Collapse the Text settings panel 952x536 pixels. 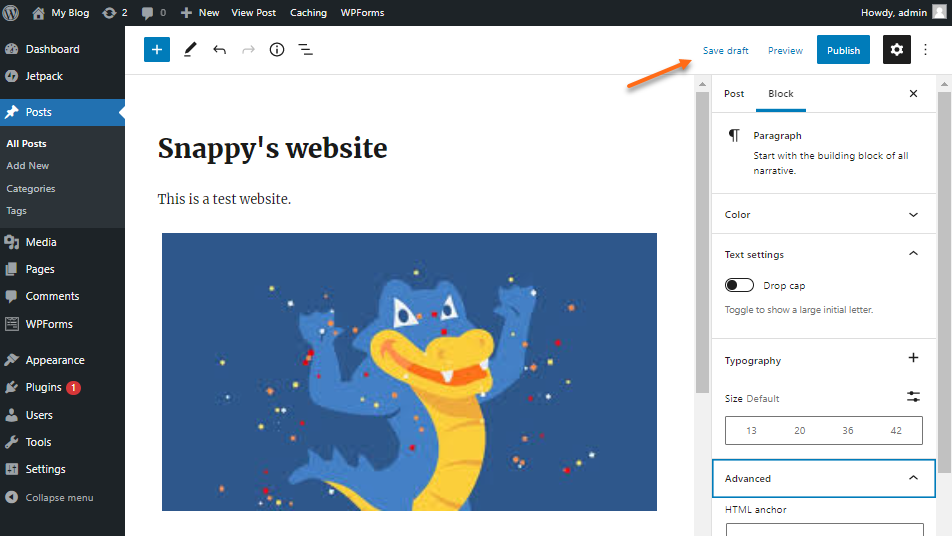click(x=823, y=254)
